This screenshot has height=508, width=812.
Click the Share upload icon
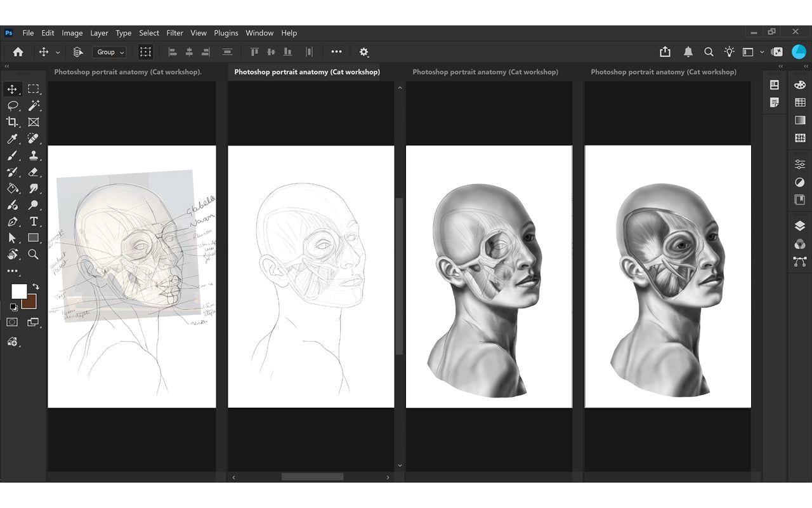(665, 52)
